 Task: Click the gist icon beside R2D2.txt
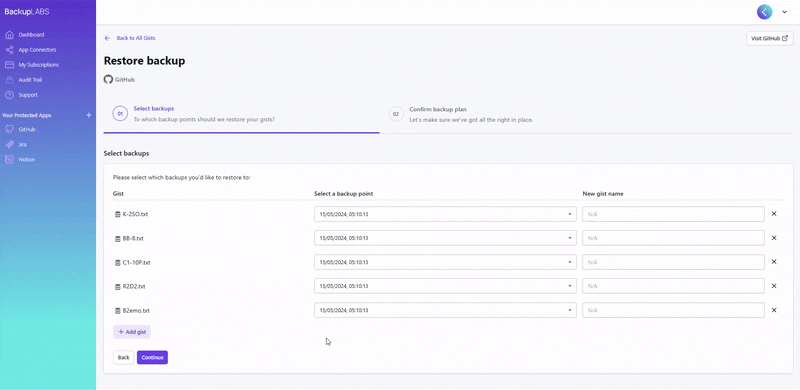[x=117, y=286]
